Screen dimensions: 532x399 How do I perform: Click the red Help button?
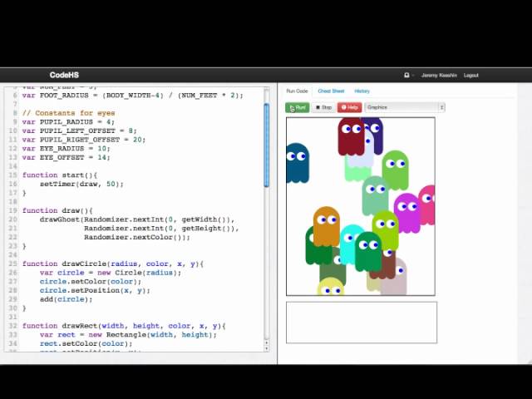(x=349, y=107)
